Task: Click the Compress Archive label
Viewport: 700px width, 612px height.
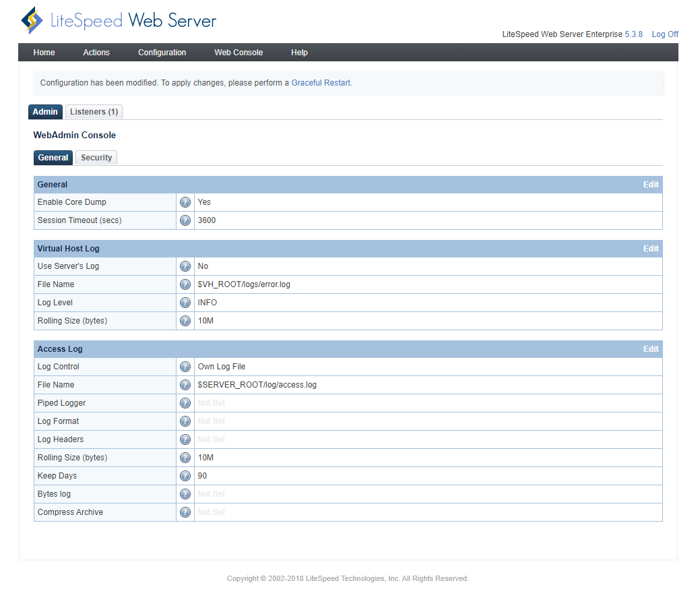Action: 70,512
